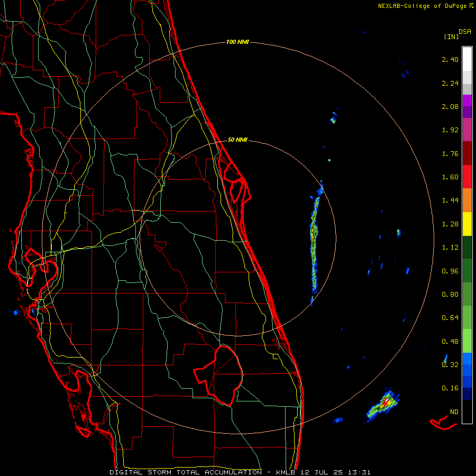This screenshot has height=476, width=476.
Task: Pick the light blue swatch above 0.32
Action: (x=467, y=359)
